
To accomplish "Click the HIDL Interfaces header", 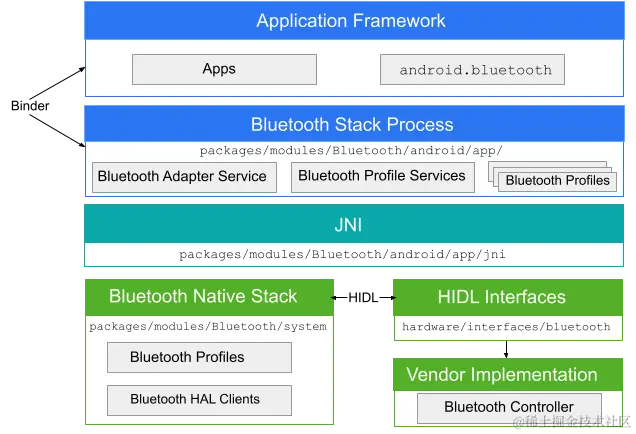I will click(508, 297).
